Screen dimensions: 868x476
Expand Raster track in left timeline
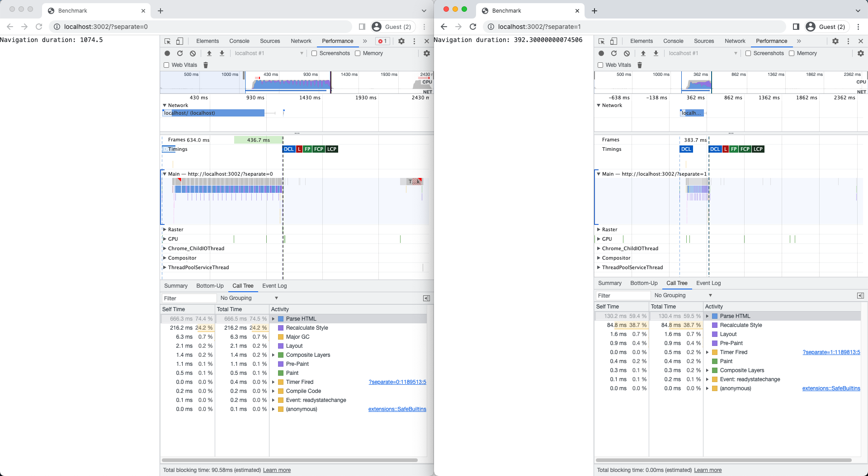point(165,229)
